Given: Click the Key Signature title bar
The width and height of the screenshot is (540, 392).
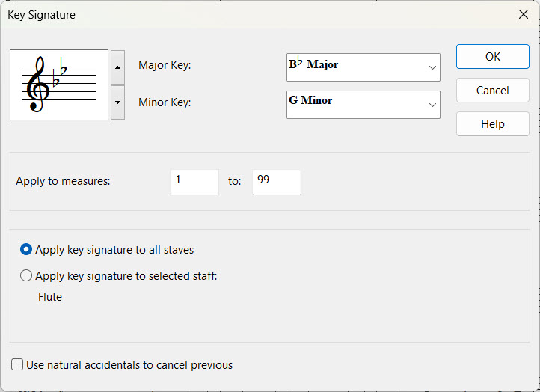Looking at the screenshot, I should point(224,15).
